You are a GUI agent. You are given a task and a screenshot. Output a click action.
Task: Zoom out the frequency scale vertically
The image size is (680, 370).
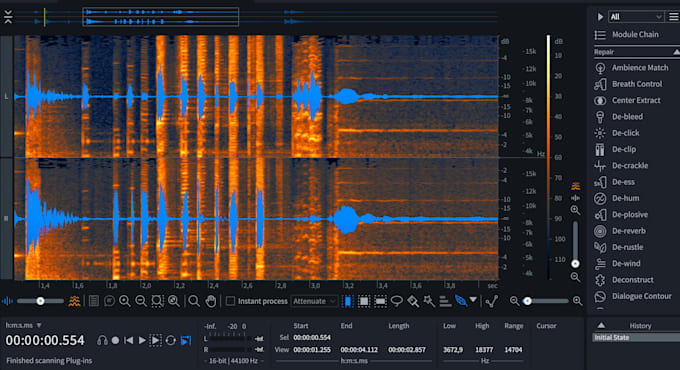(575, 277)
